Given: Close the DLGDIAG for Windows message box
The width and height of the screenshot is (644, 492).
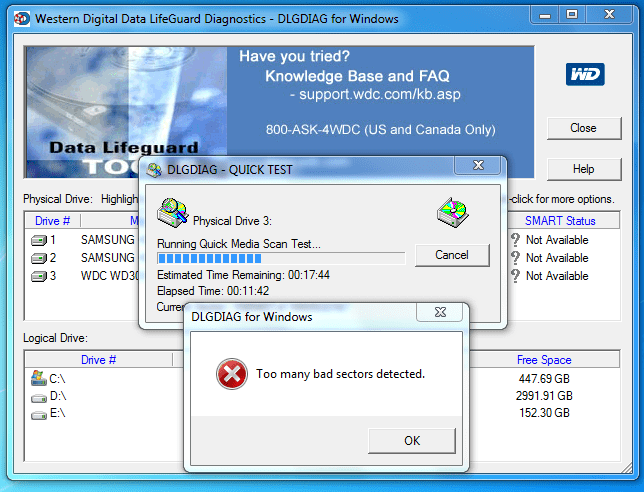Looking at the screenshot, I should point(440,313).
